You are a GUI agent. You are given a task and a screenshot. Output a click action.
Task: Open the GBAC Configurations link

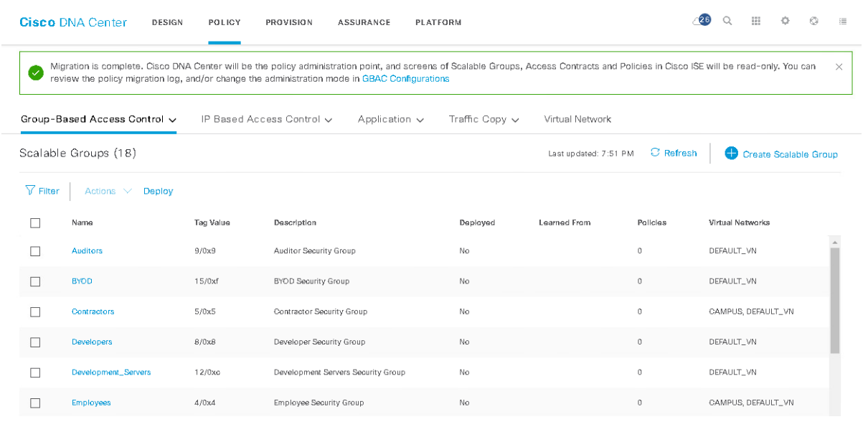405,79
